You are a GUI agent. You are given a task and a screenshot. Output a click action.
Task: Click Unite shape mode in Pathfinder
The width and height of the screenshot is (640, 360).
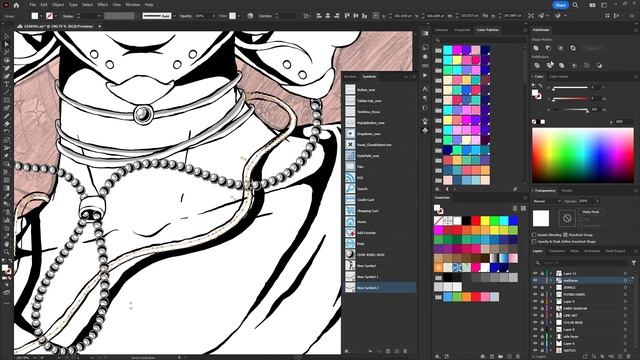(x=536, y=48)
